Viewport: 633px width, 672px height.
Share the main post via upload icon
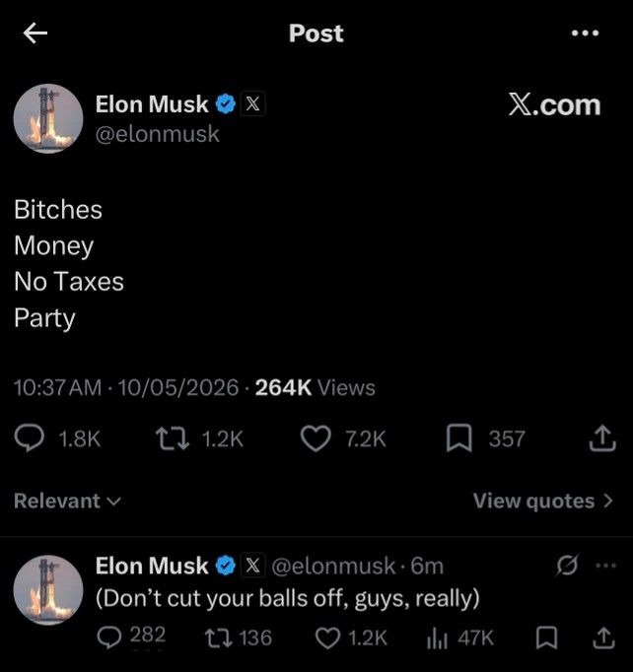(x=602, y=438)
